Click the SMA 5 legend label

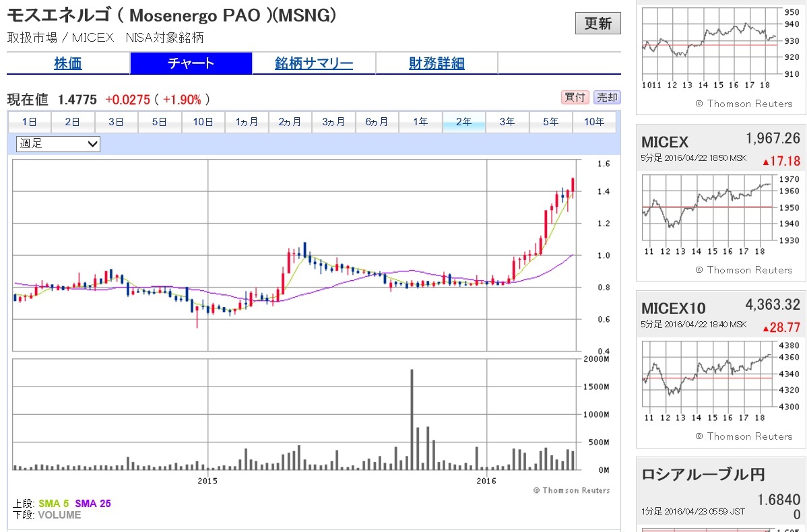click(x=53, y=504)
